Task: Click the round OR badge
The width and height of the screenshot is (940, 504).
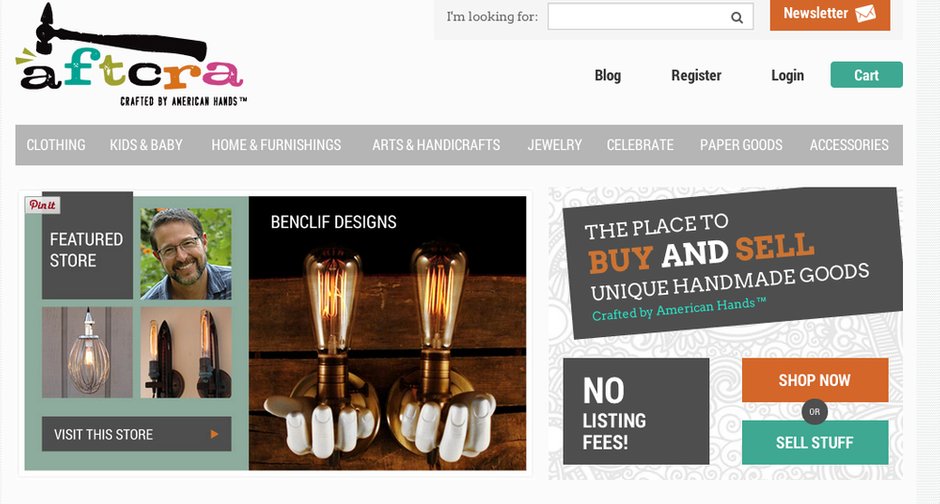Action: point(814,412)
